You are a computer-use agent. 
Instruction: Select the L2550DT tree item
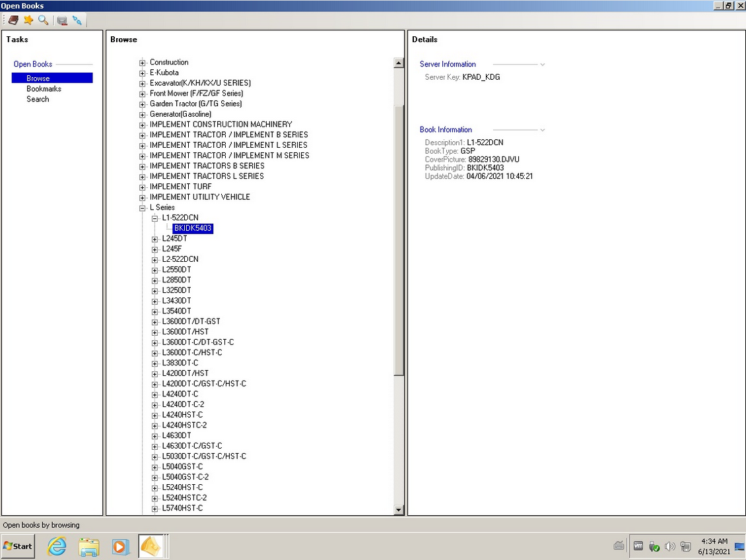(x=176, y=270)
